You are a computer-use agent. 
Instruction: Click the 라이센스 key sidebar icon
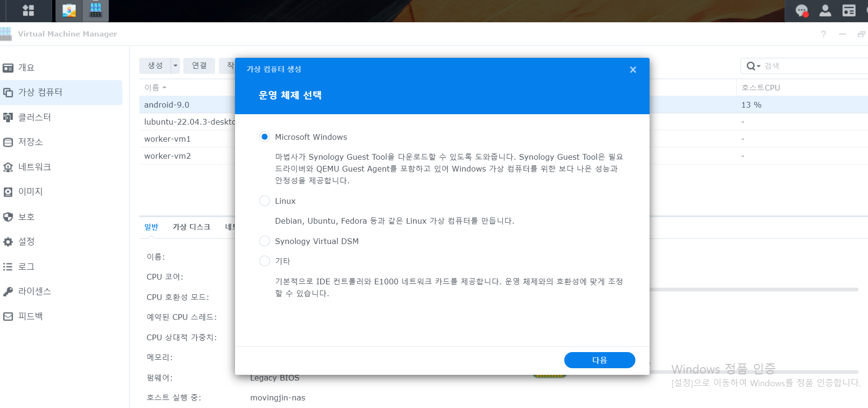click(8, 291)
